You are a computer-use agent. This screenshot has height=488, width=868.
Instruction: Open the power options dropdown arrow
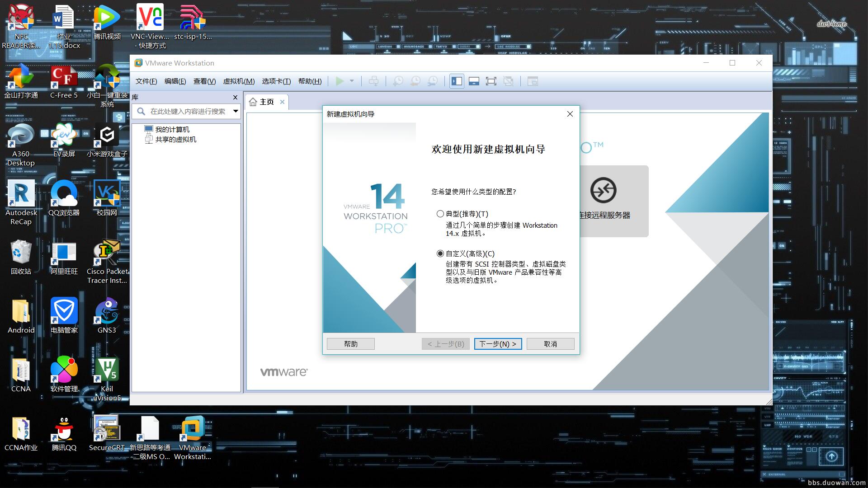352,81
